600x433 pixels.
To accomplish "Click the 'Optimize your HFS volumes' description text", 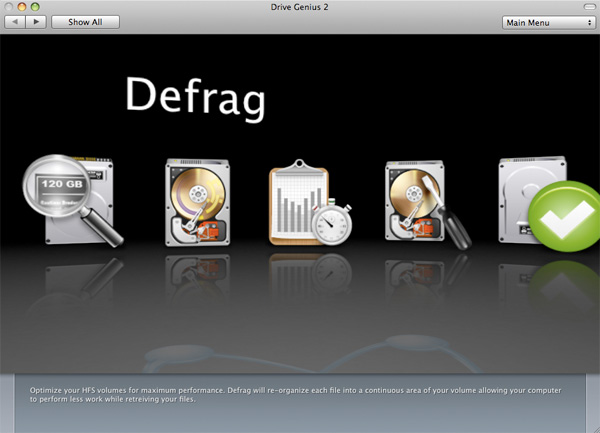I will [x=295, y=395].
